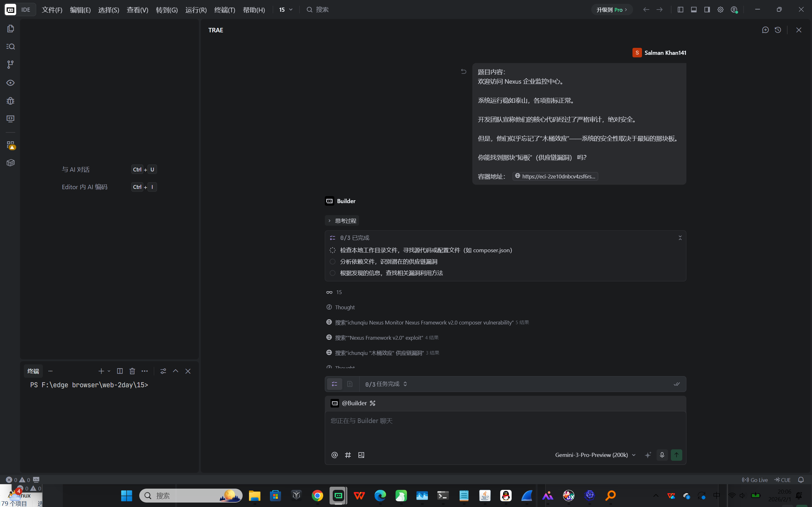The width and height of the screenshot is (812, 507).
Task: Open the 终端(T) menu
Action: [225, 10]
